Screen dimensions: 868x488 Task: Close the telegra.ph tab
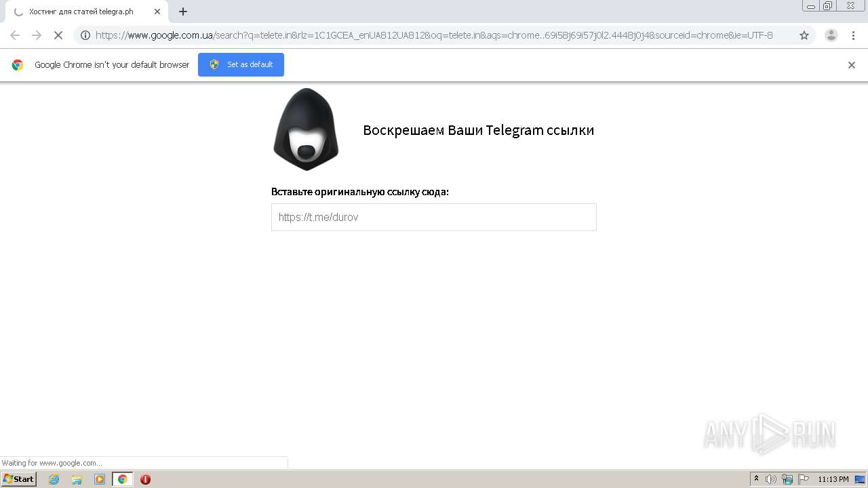point(157,12)
